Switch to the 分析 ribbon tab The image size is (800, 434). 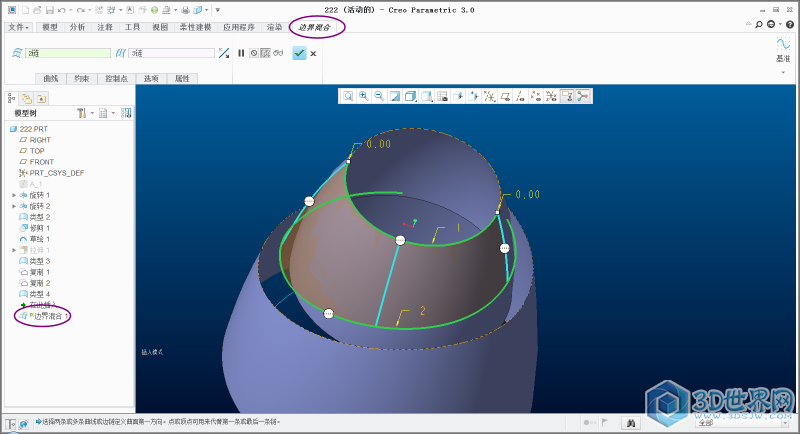[x=78, y=27]
